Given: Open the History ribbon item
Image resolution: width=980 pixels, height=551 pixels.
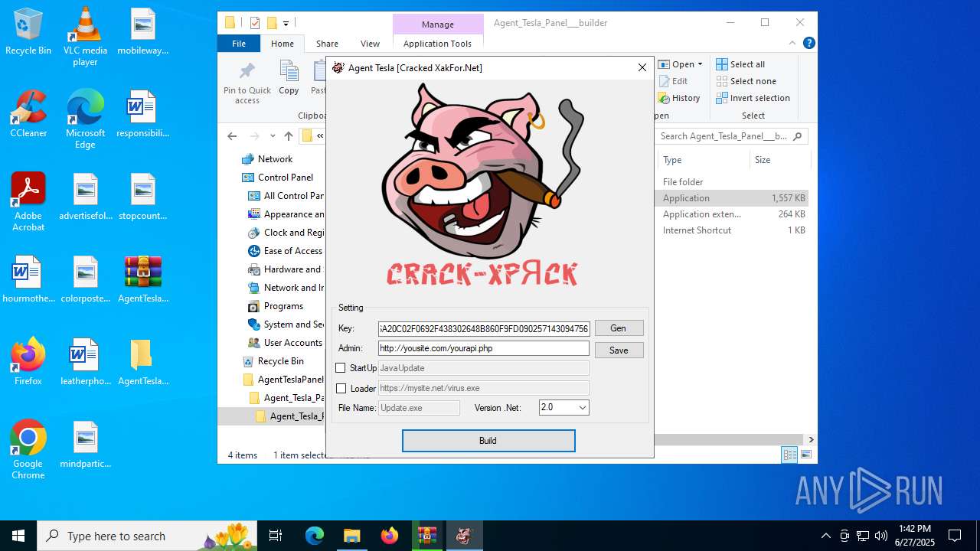Looking at the screenshot, I should click(679, 98).
